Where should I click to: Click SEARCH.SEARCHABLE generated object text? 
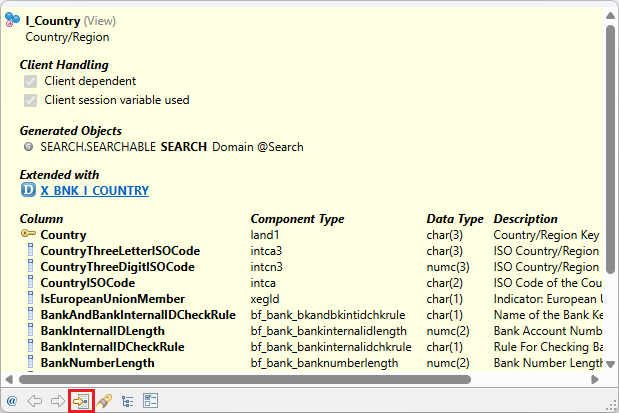pyautogui.click(x=98, y=147)
